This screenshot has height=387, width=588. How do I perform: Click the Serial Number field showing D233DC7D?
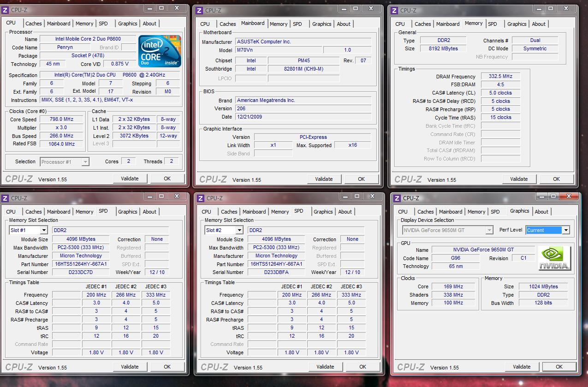[81, 272]
